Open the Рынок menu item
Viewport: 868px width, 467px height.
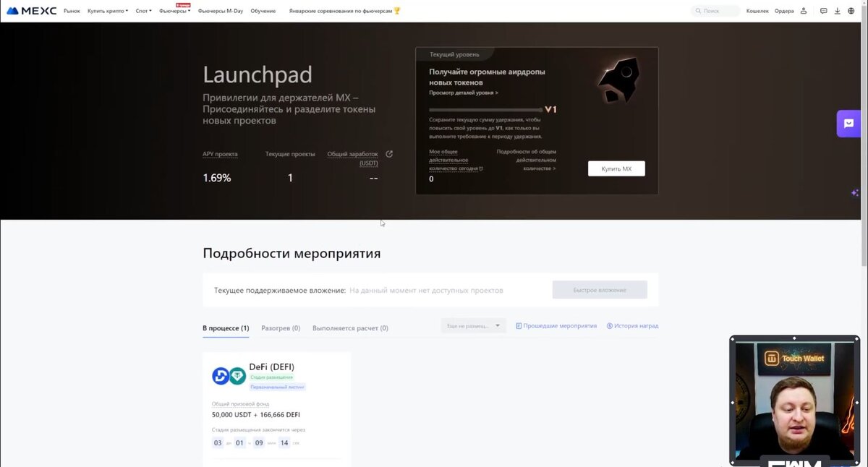pyautogui.click(x=72, y=11)
